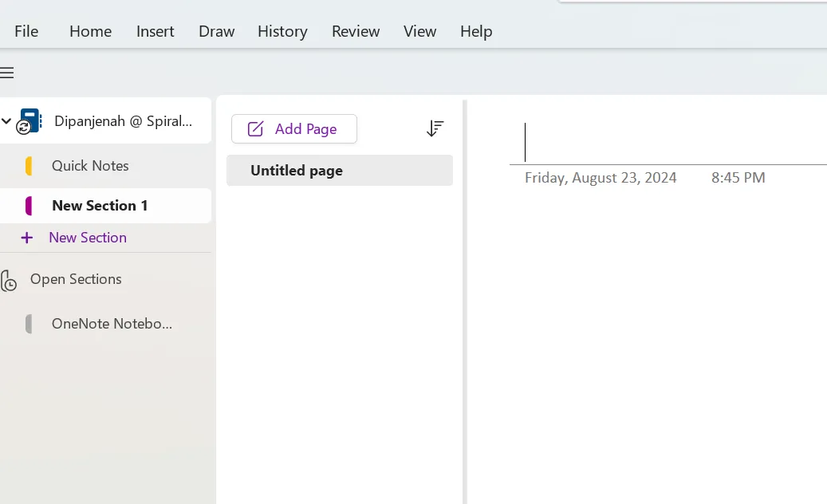Collapse the Dipanjenah notebook chevron

(x=6, y=121)
